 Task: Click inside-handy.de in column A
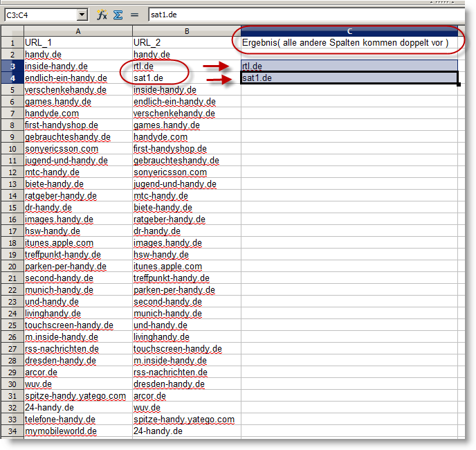click(x=78, y=66)
